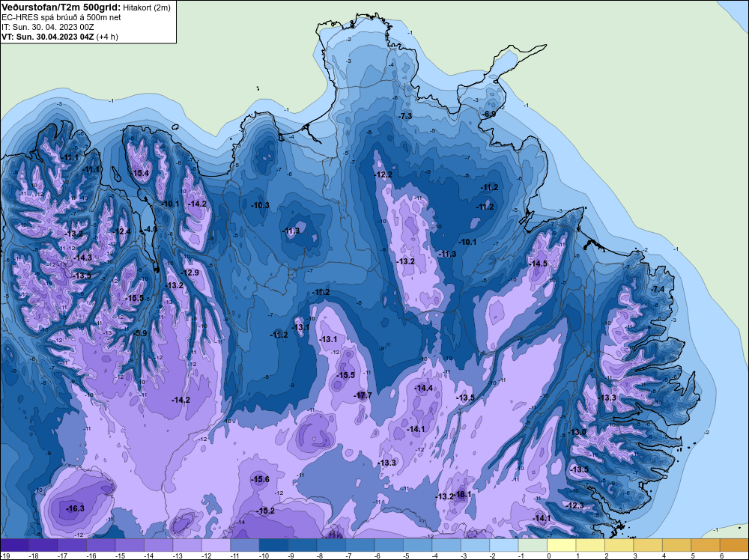
Task: Click the legend swatch labeled 3
Action: click(648, 545)
